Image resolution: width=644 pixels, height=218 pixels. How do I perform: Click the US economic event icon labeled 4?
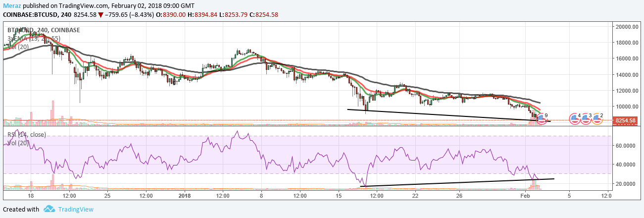tap(575, 118)
